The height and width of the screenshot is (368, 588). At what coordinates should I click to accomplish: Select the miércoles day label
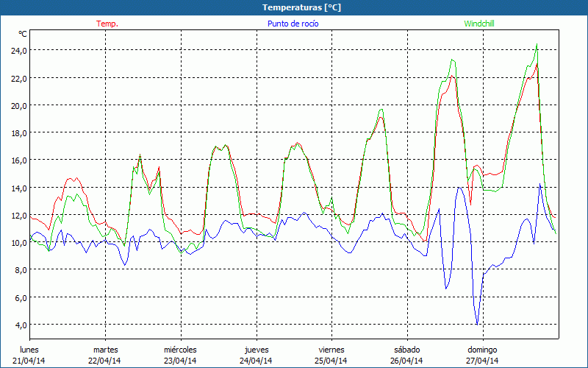point(180,350)
